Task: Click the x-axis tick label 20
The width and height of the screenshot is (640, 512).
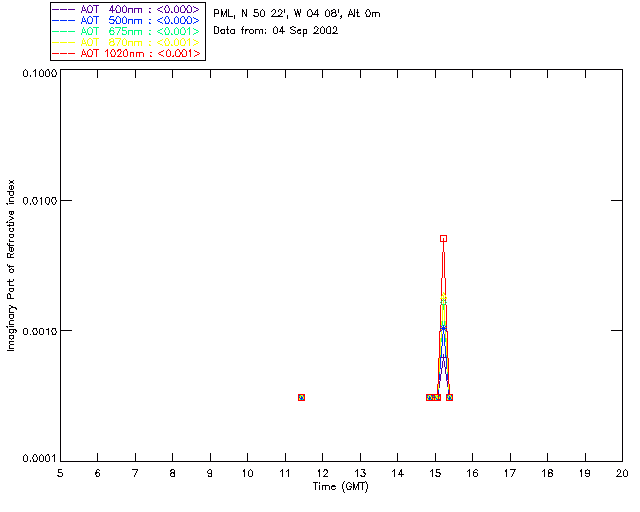Action: tap(622, 473)
